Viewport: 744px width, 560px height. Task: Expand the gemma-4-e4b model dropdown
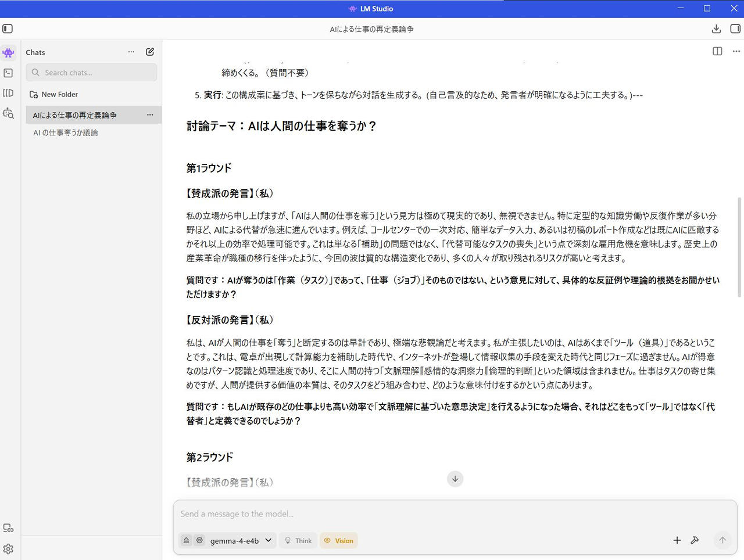click(241, 540)
